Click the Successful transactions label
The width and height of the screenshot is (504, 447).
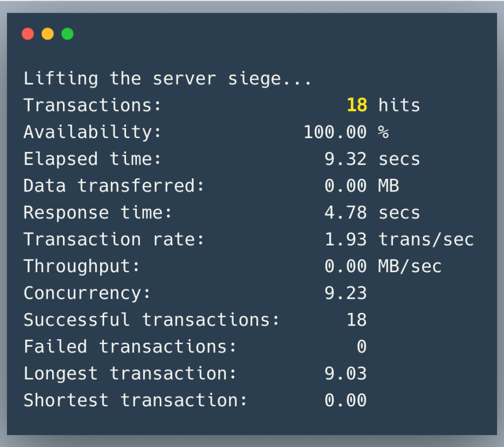click(151, 320)
